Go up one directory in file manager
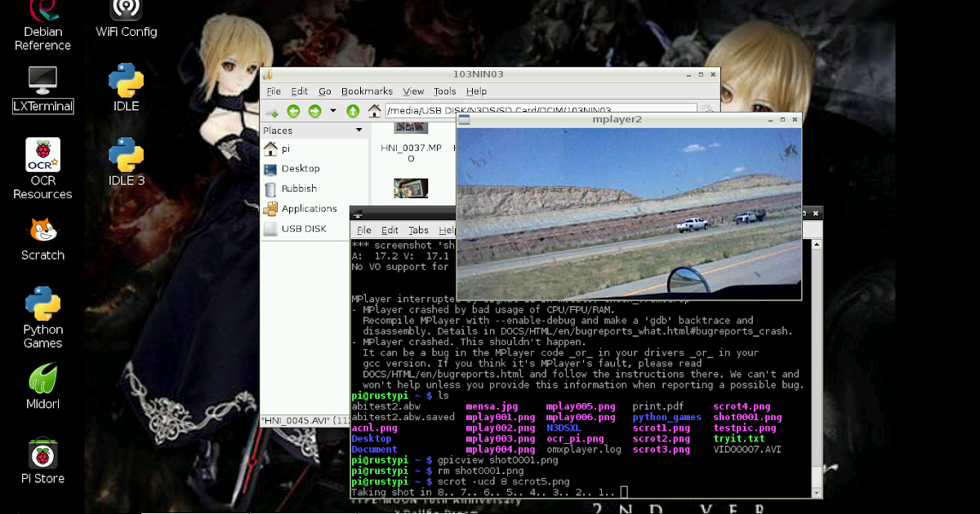 pos(353,111)
